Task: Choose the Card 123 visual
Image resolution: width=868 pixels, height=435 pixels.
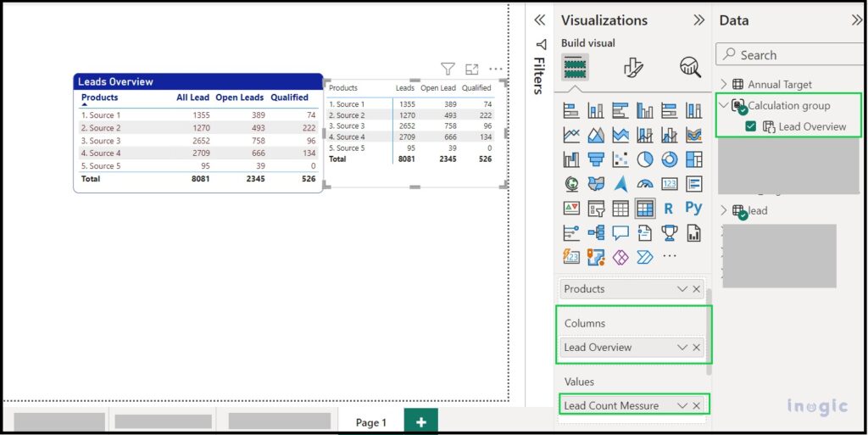Action: tap(670, 184)
